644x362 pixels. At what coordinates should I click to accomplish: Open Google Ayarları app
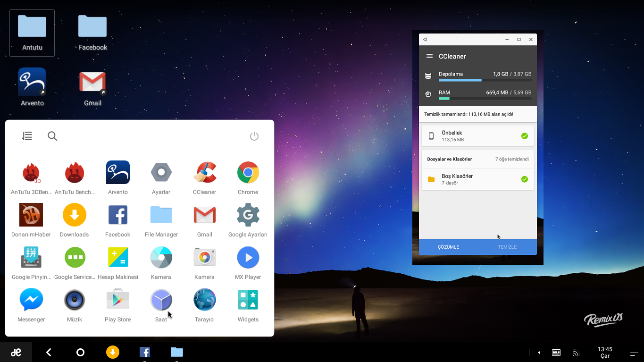pyautogui.click(x=248, y=220)
